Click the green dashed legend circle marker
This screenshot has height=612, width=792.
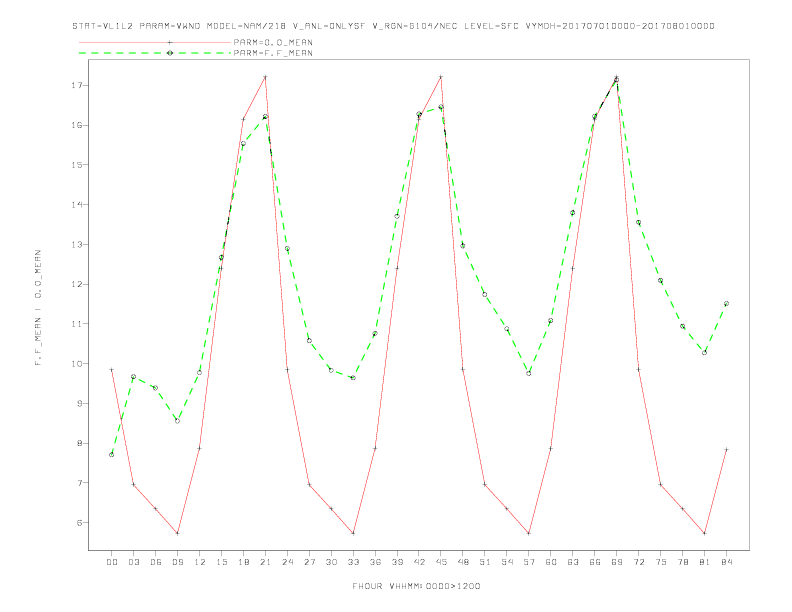(x=170, y=53)
